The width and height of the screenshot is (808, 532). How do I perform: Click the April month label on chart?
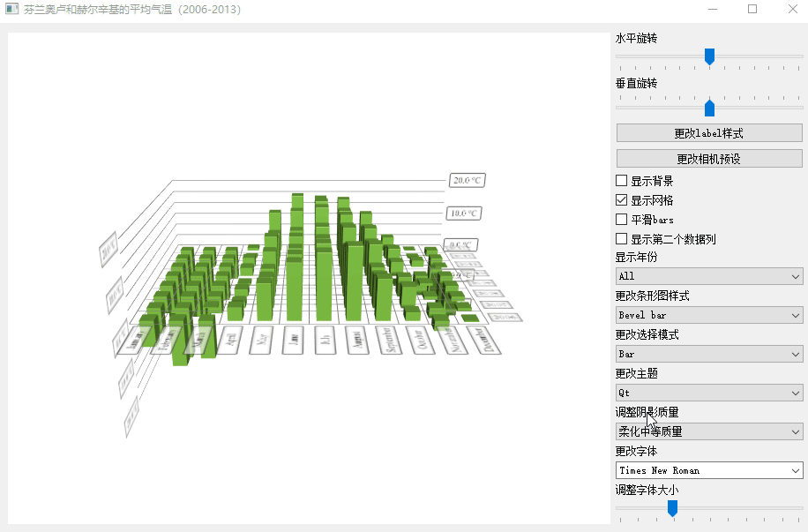230,340
